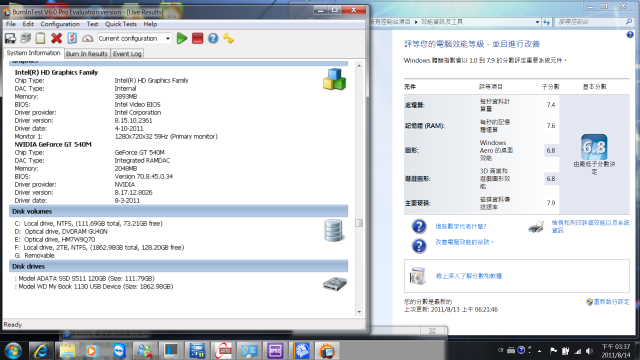640x360 pixels.
Task: Click the Action Center flag tray icon
Action: coord(553,351)
